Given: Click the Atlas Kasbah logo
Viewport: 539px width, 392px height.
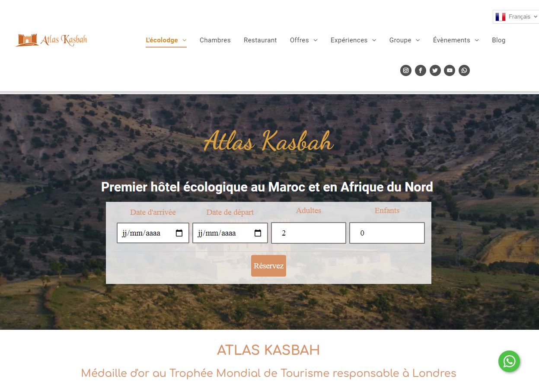Looking at the screenshot, I should [51, 40].
